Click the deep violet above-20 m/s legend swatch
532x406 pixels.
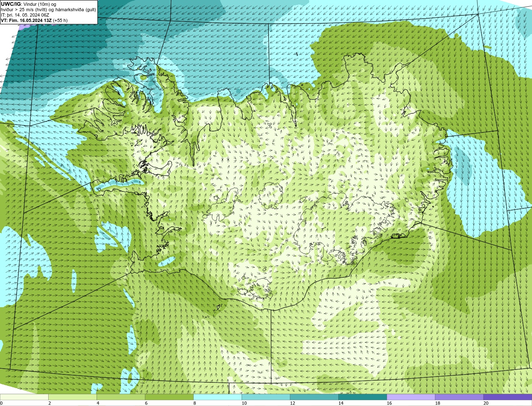[x=507, y=397]
